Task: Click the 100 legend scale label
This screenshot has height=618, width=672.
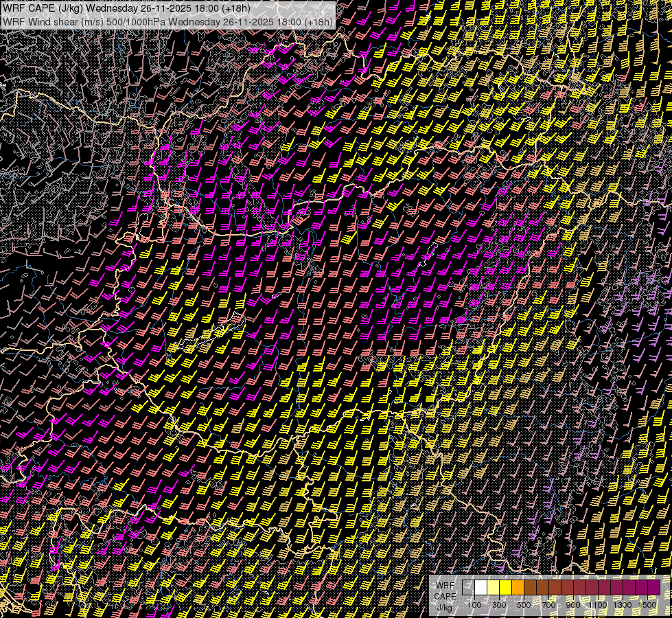Action: point(474,605)
